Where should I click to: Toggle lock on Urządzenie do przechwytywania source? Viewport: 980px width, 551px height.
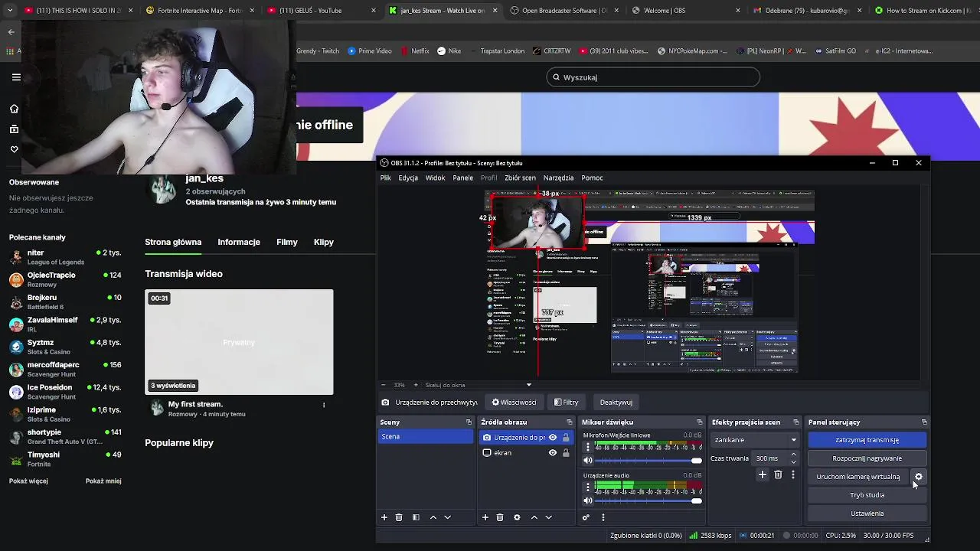pos(566,438)
